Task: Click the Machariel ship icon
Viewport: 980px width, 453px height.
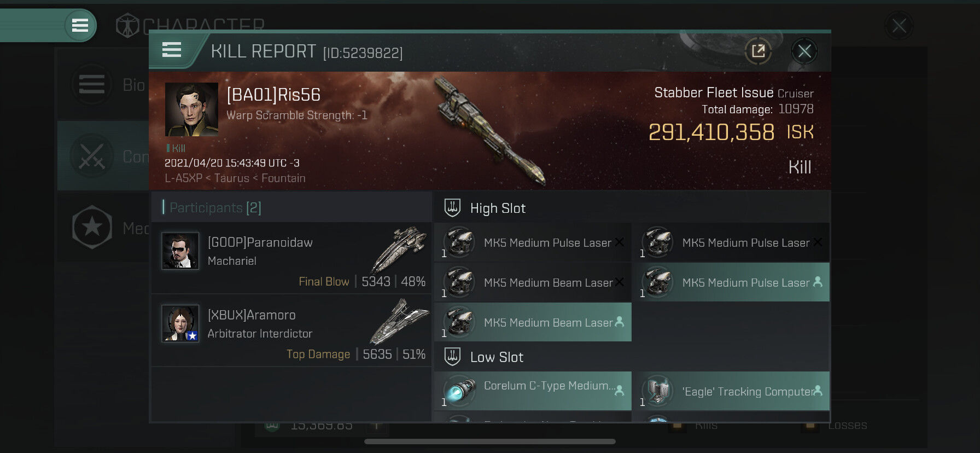Action: coord(399,249)
